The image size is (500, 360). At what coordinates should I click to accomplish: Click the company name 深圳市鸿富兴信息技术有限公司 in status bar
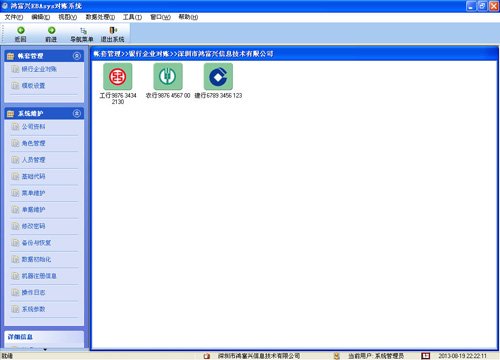[259, 356]
